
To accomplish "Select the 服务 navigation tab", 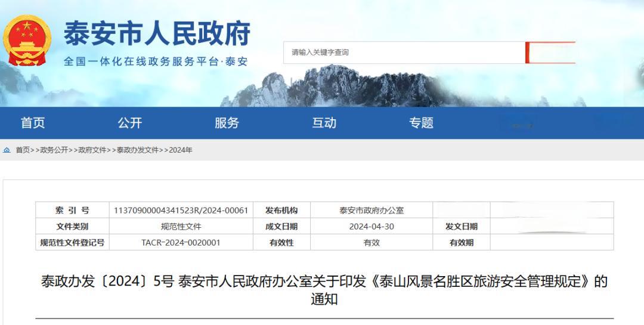I will (x=227, y=123).
